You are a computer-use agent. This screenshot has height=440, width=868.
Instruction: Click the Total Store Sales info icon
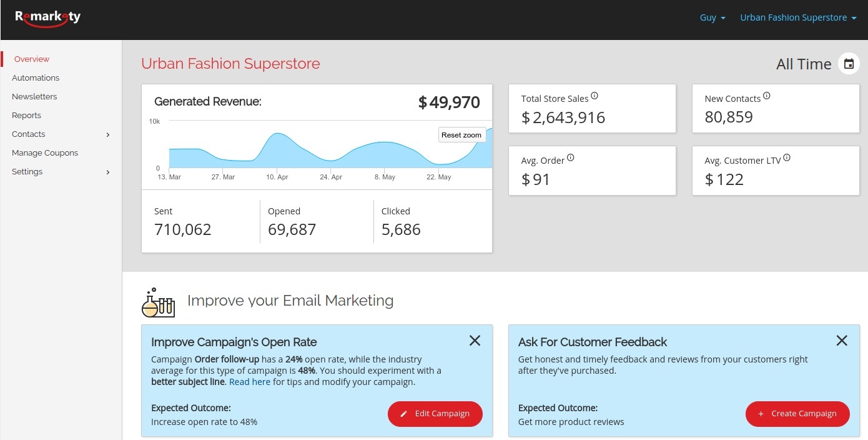coord(594,94)
